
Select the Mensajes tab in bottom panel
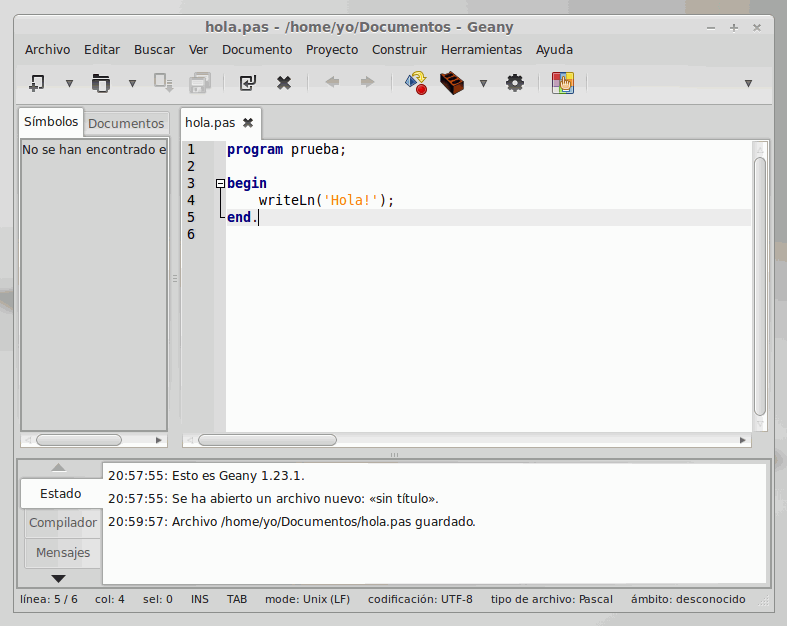pyautogui.click(x=63, y=552)
